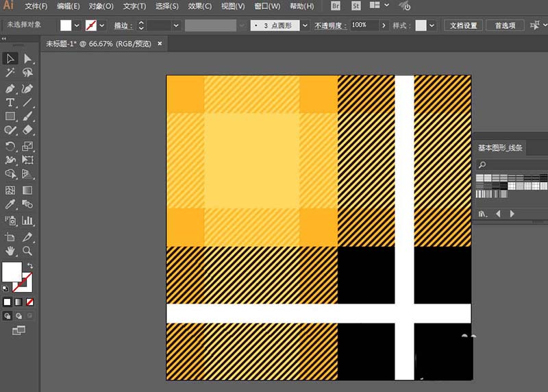Image resolution: width=548 pixels, height=392 pixels.
Task: Click the Rotate tool
Action: click(11, 146)
